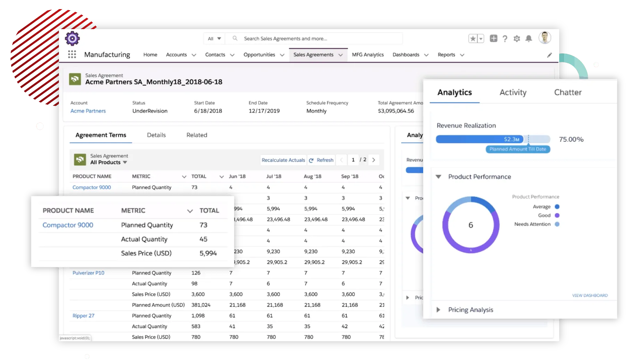Open the All Products filter dropdown
This screenshot has height=364, width=640.
point(109,162)
